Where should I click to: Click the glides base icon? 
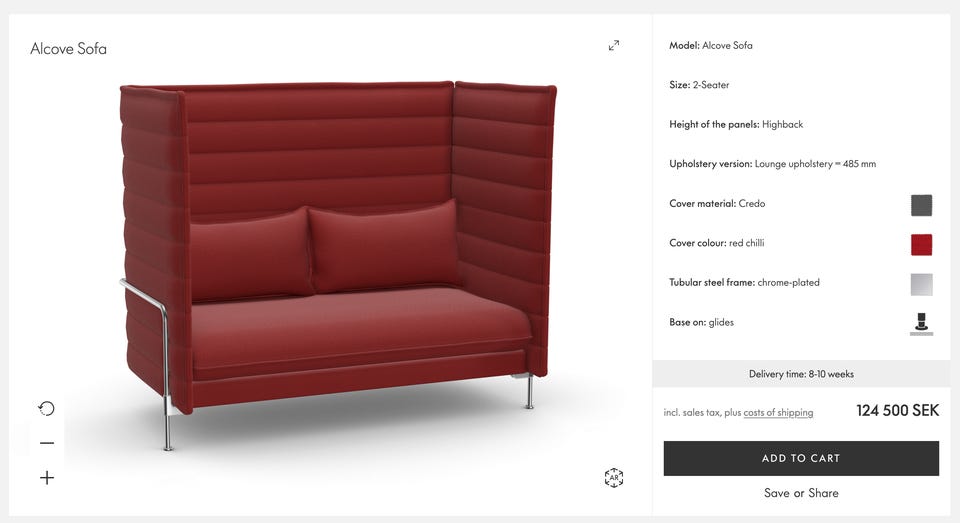921,323
